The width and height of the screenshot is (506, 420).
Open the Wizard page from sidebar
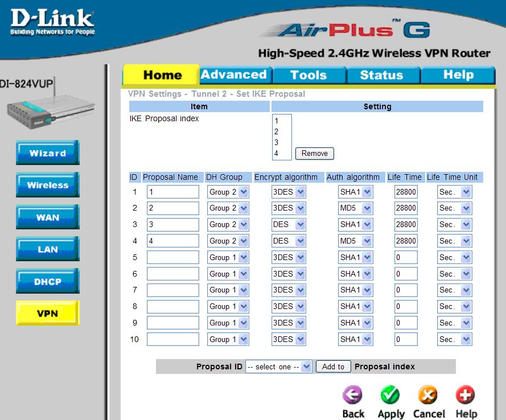pos(48,153)
